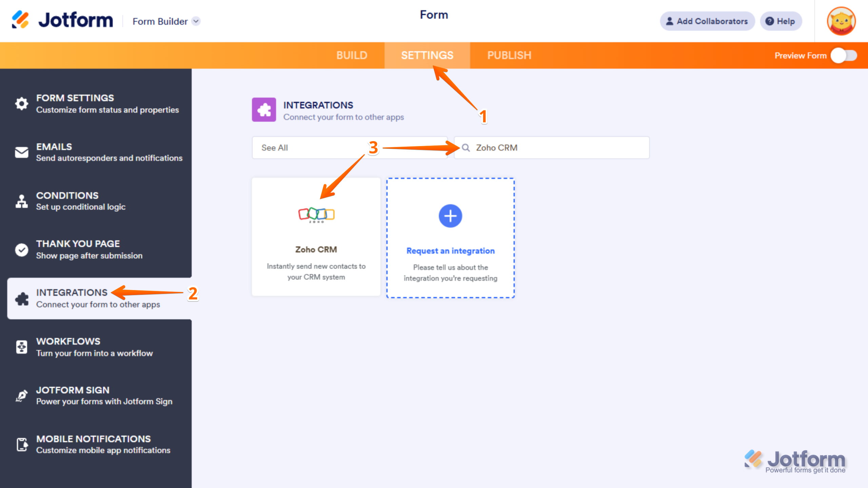This screenshot has width=868, height=488.
Task: Switch to the PUBLISH tab
Action: [509, 55]
